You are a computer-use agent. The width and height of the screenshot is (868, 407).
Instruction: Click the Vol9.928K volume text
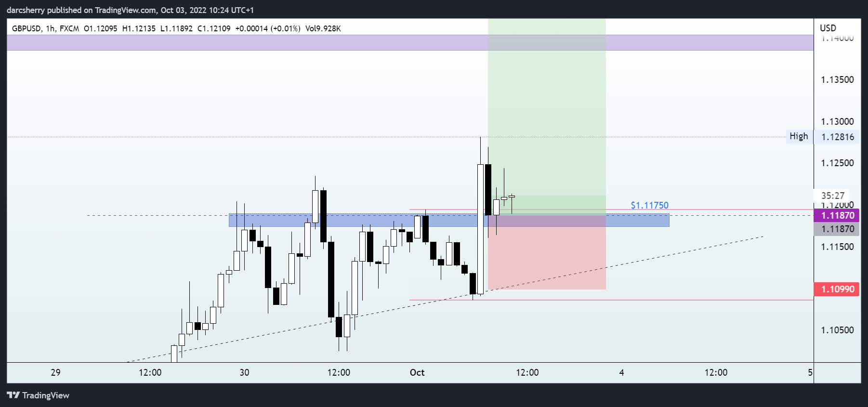coord(323,28)
